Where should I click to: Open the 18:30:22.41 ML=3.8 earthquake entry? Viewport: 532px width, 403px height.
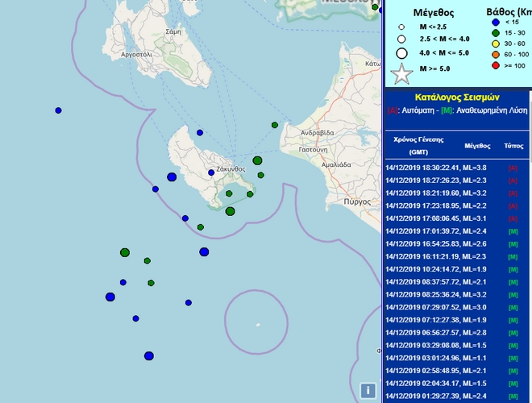[x=435, y=168]
